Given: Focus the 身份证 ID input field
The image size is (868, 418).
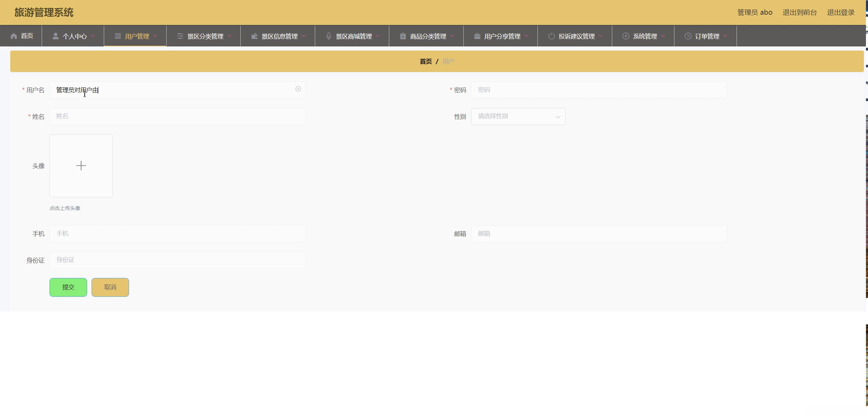Looking at the screenshot, I should pos(177,260).
